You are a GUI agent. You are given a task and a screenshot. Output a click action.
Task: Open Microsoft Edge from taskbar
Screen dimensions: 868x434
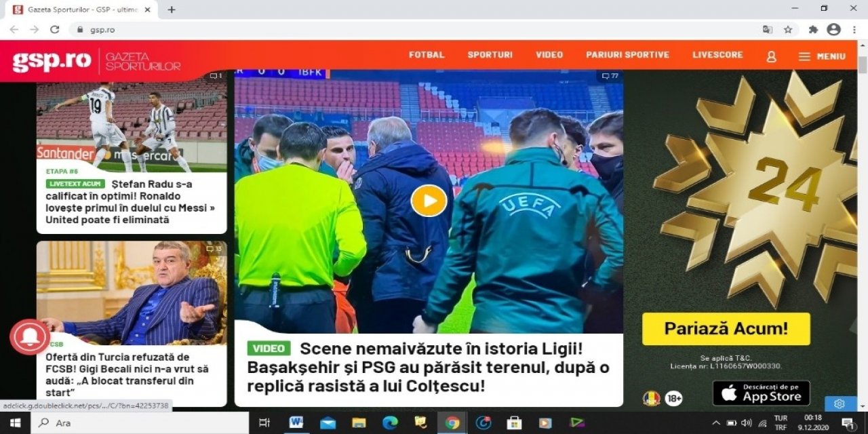point(390,423)
